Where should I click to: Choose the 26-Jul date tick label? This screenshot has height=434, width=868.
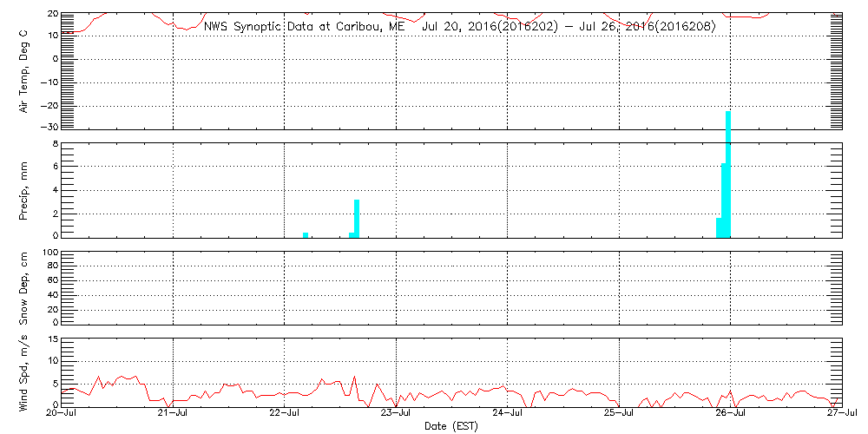729,414
